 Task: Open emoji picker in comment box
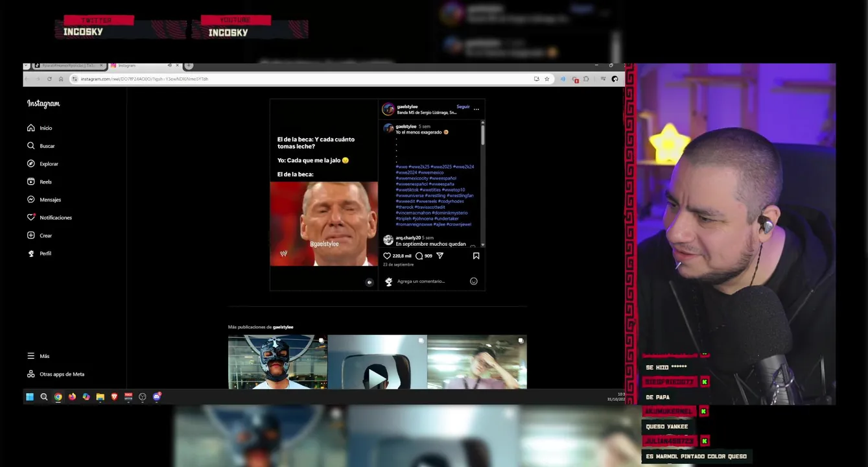pos(473,281)
